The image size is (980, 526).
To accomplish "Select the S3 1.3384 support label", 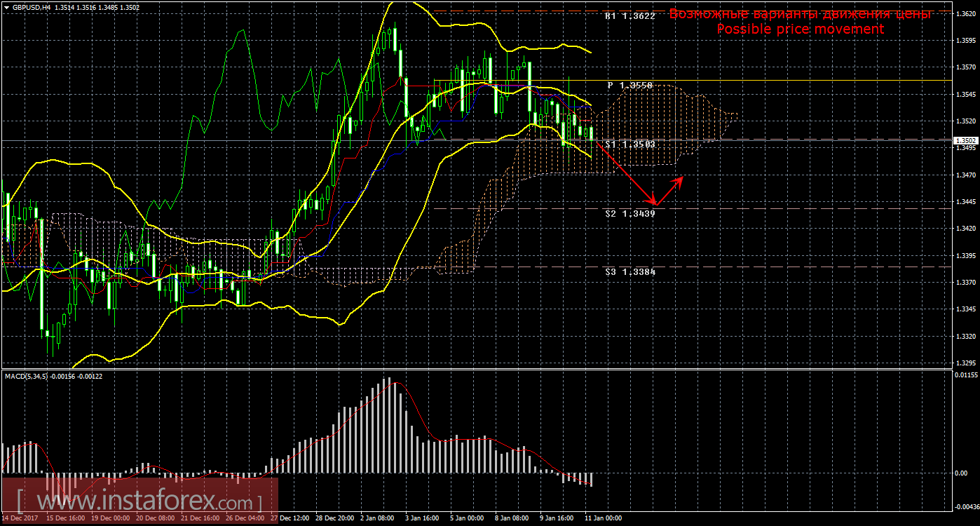I will click(630, 271).
